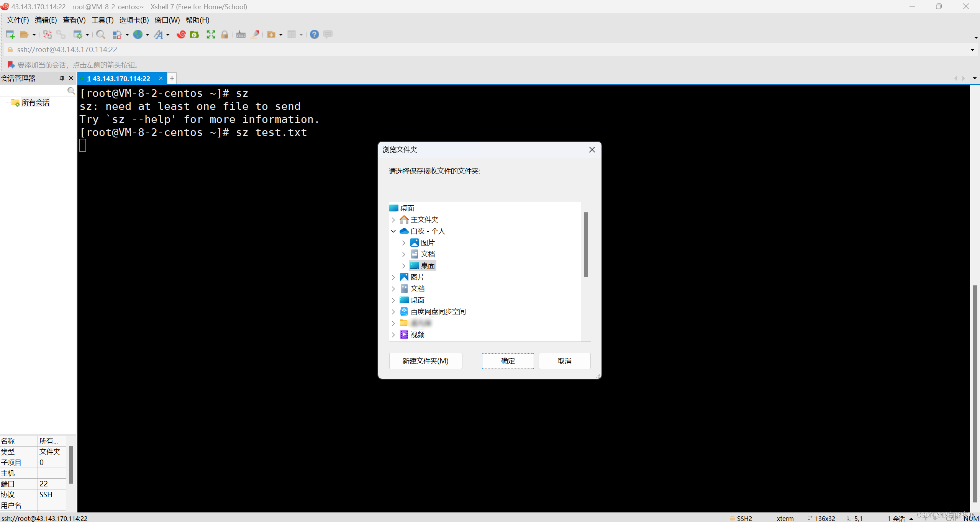Collapse the 白夜 - 个人 OneDrive node
Viewport: 980px width, 522px height.
pos(393,231)
